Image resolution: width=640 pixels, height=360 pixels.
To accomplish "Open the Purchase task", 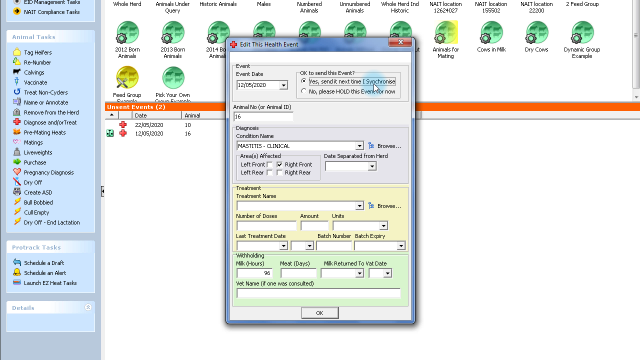I will tap(35, 162).
